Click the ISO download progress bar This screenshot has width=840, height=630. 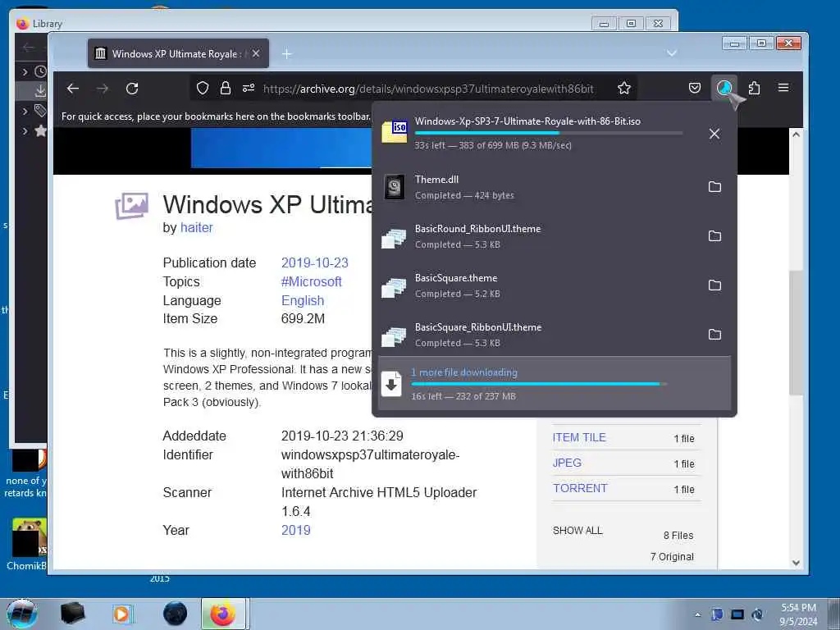tap(549, 133)
